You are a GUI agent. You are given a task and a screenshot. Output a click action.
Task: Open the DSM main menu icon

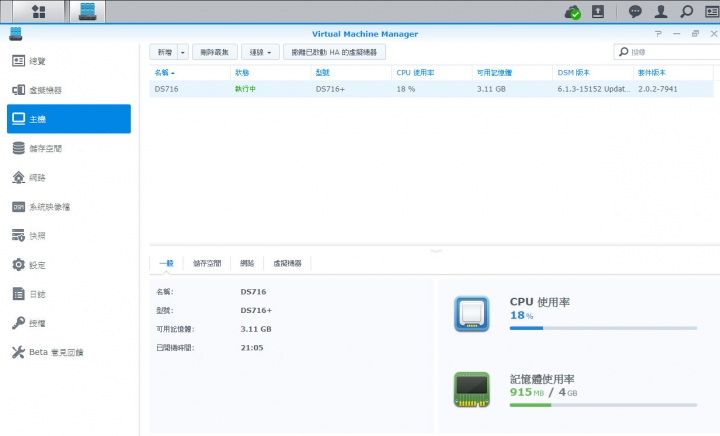pos(39,11)
